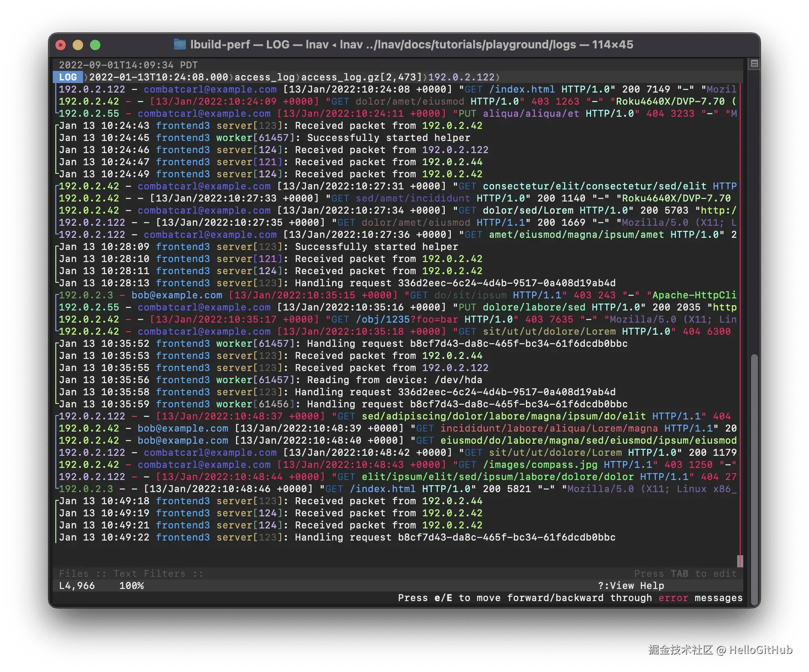
Task: Click the word 'error' in the bottom hint
Action: pyautogui.click(x=673, y=598)
